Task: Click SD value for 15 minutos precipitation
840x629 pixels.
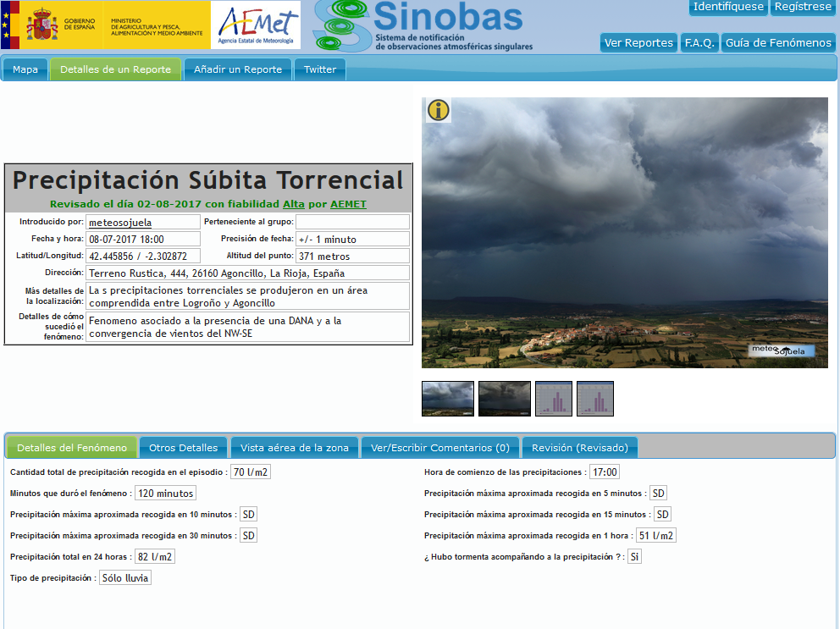Action: pyautogui.click(x=662, y=515)
